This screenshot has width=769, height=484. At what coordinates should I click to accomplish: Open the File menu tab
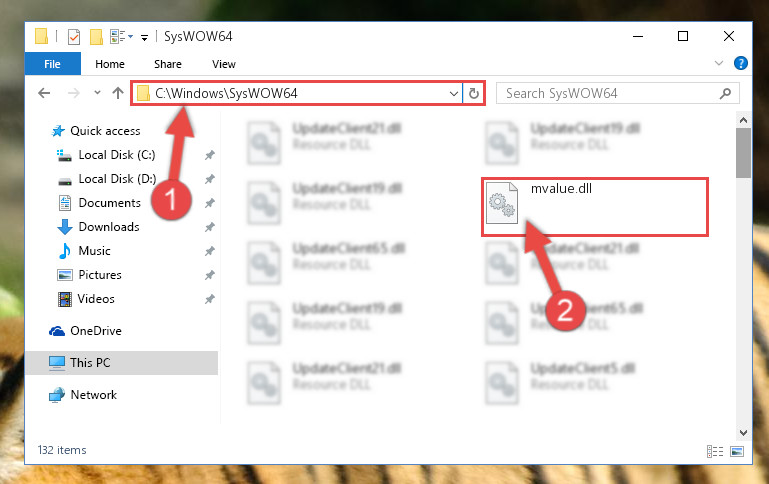point(52,64)
